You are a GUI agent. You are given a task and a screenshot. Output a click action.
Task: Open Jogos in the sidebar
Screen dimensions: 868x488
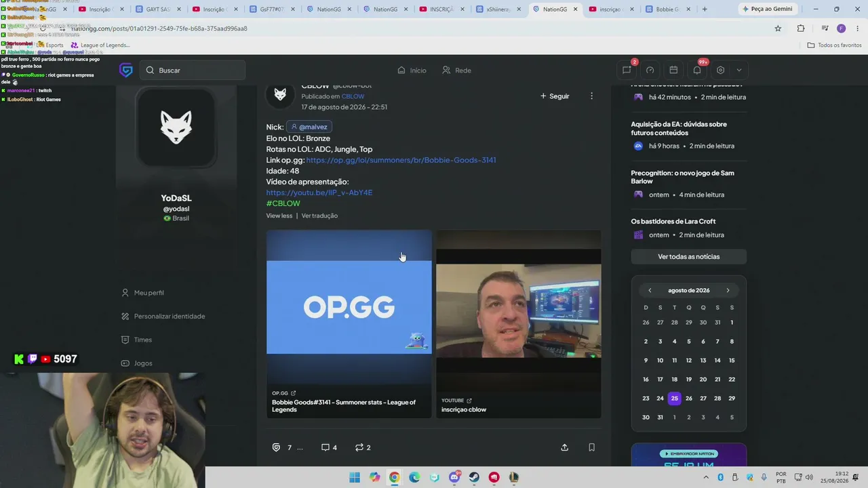pyautogui.click(x=136, y=363)
